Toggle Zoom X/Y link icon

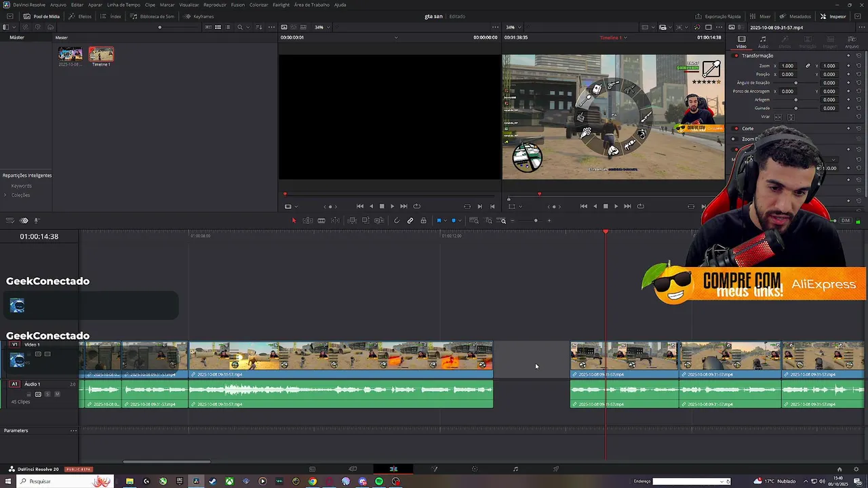808,66
